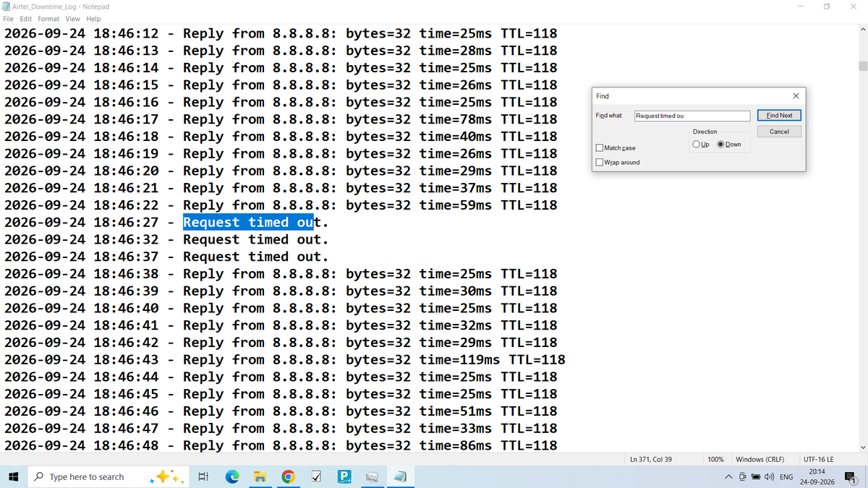Launch Microsoft Edge from the taskbar
868x488 pixels.
(232, 476)
